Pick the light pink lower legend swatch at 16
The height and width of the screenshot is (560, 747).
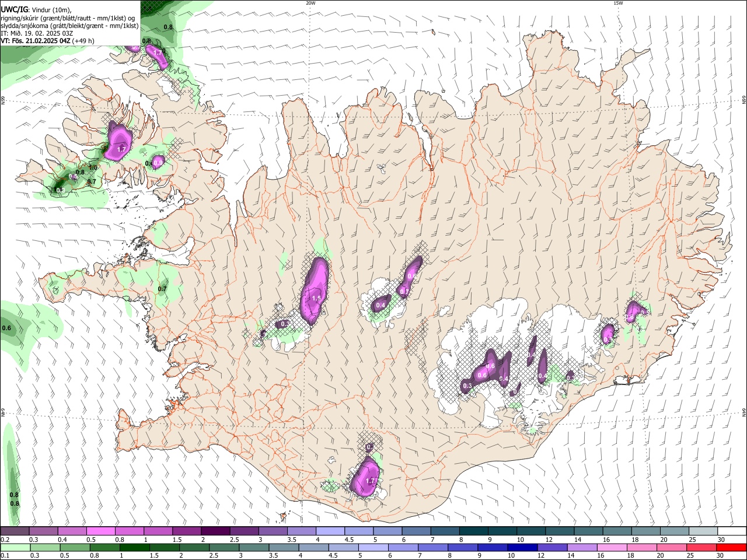click(611, 547)
